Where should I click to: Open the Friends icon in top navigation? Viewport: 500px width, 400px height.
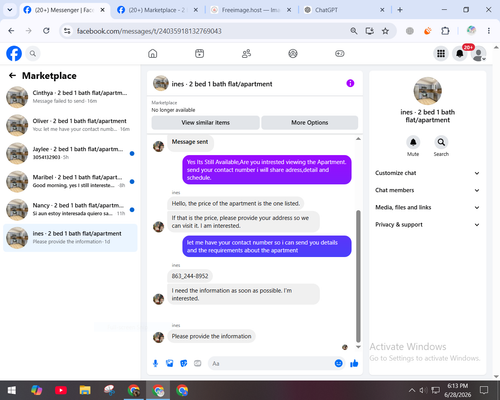click(x=246, y=53)
